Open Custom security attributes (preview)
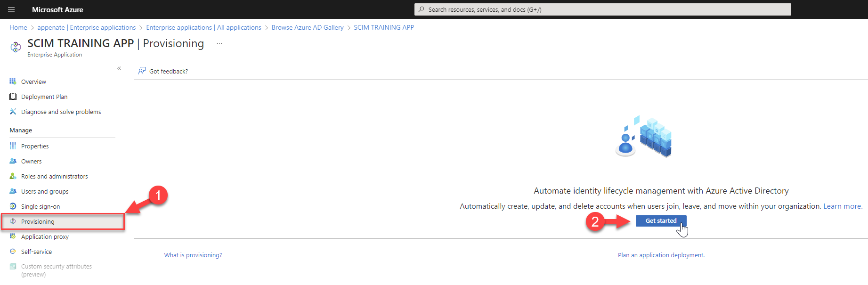 pos(57,270)
